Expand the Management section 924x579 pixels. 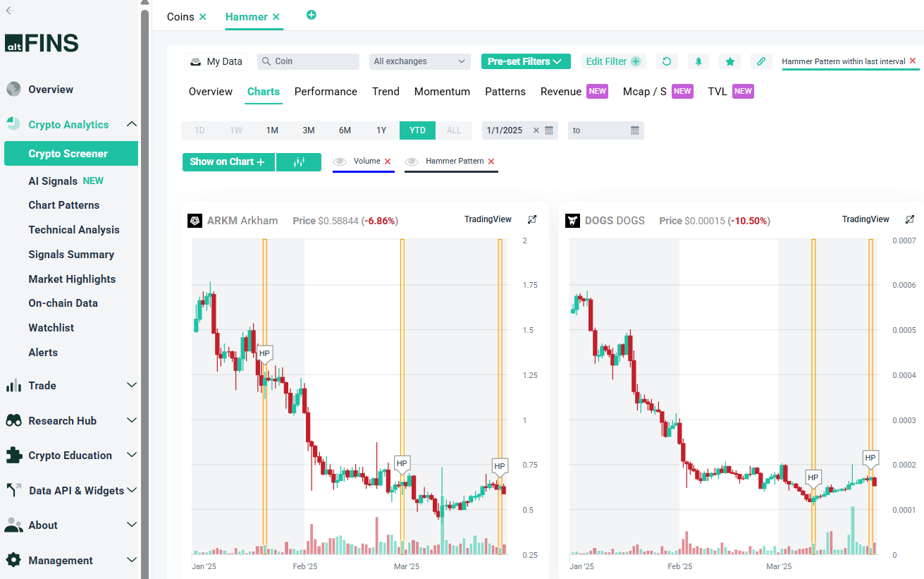coord(131,560)
